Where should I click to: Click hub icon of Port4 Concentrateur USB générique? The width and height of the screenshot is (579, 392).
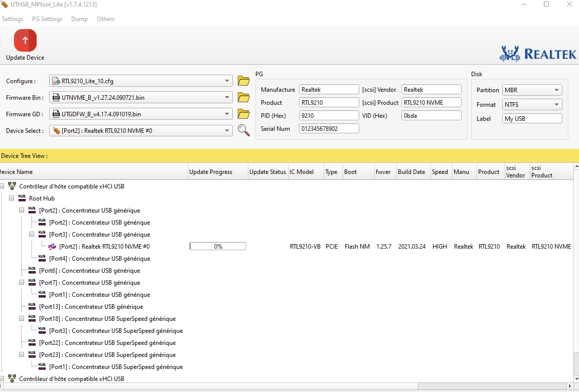click(42, 258)
